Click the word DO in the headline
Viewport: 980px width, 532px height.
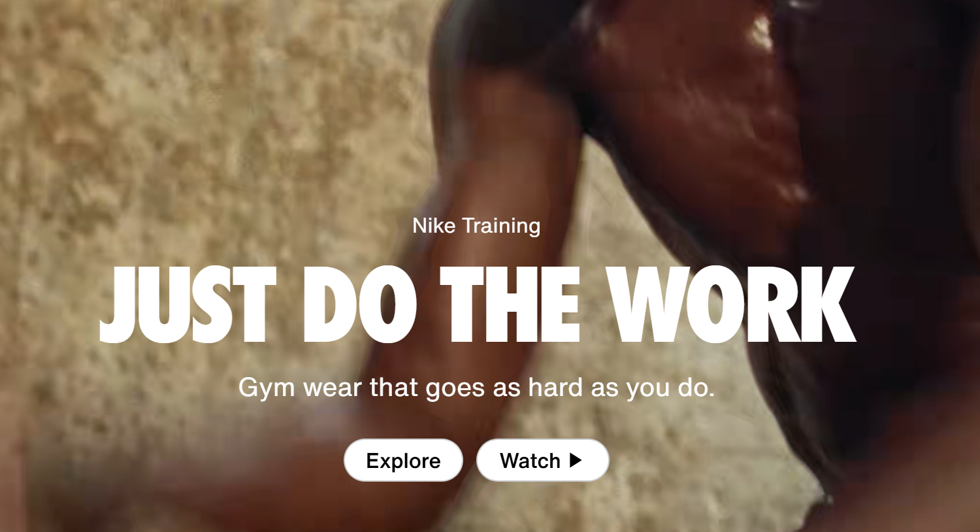click(x=360, y=305)
